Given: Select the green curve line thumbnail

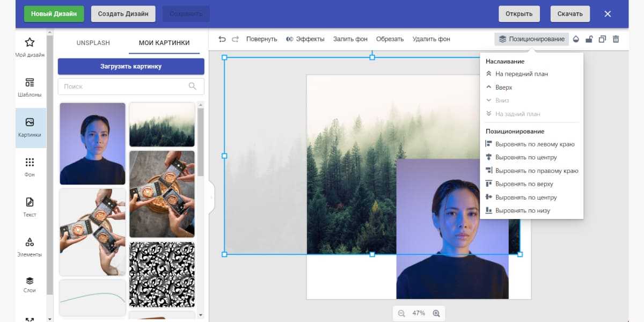Looking at the screenshot, I should (92, 298).
